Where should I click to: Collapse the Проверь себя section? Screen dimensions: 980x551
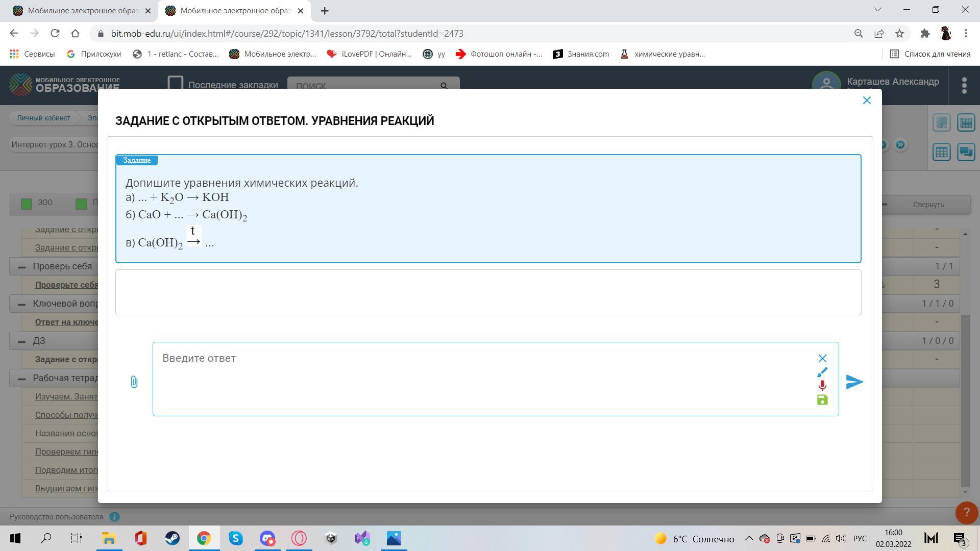(21, 266)
